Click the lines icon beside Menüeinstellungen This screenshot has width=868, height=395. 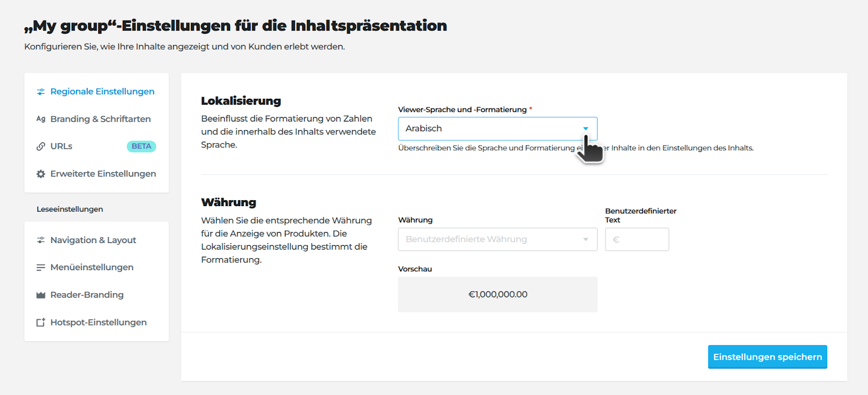(41, 267)
